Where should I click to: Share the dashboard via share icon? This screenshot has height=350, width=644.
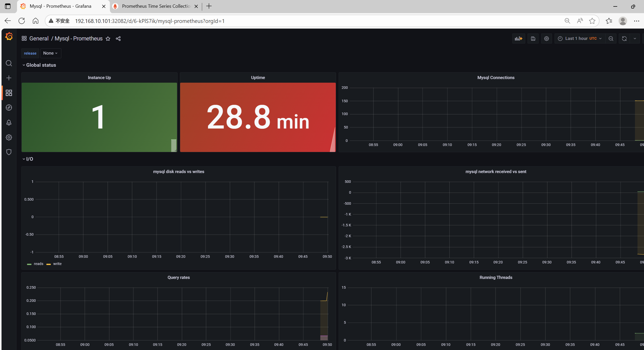[118, 39]
